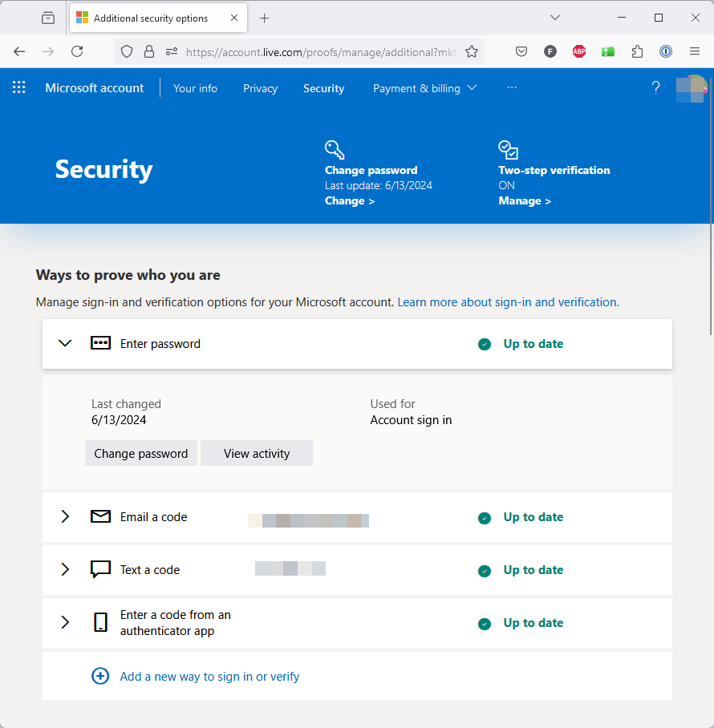714x728 pixels.
Task: Switch to the Privacy section
Action: (260, 88)
